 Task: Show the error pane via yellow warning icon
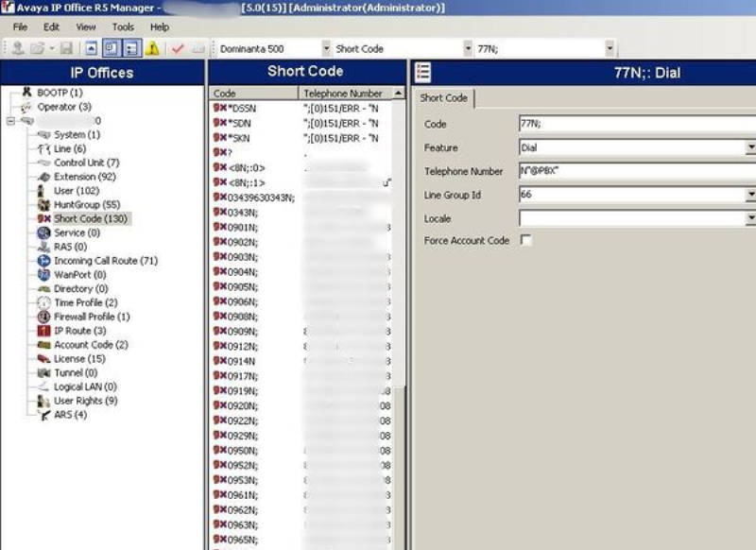point(152,48)
